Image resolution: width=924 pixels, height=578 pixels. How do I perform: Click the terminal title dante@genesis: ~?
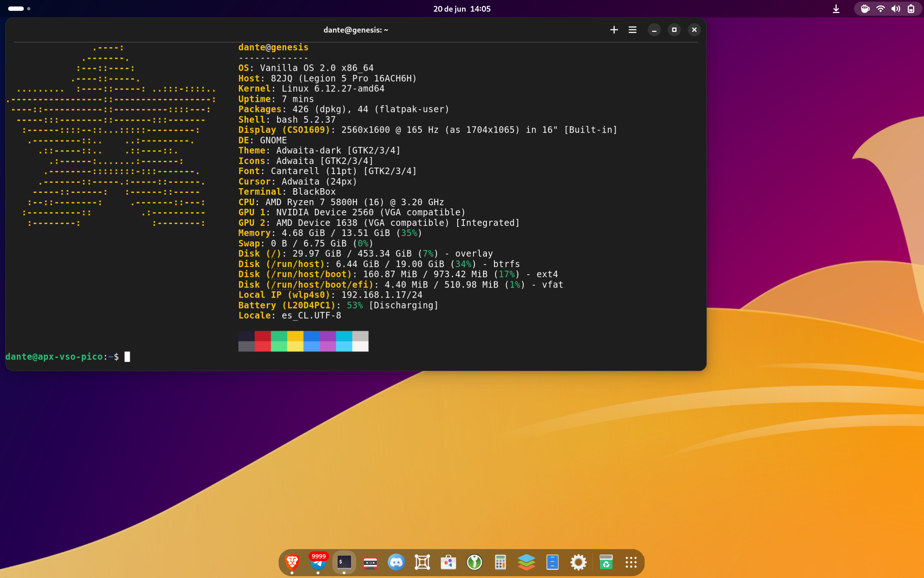(x=356, y=30)
